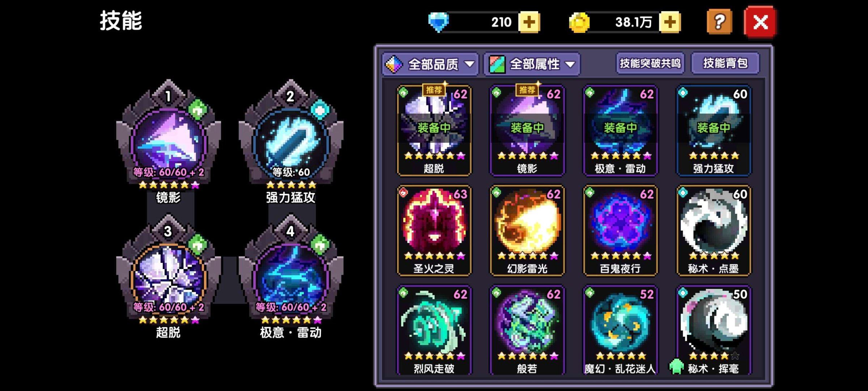Click the equipped 超脱 card in the list

[434, 131]
